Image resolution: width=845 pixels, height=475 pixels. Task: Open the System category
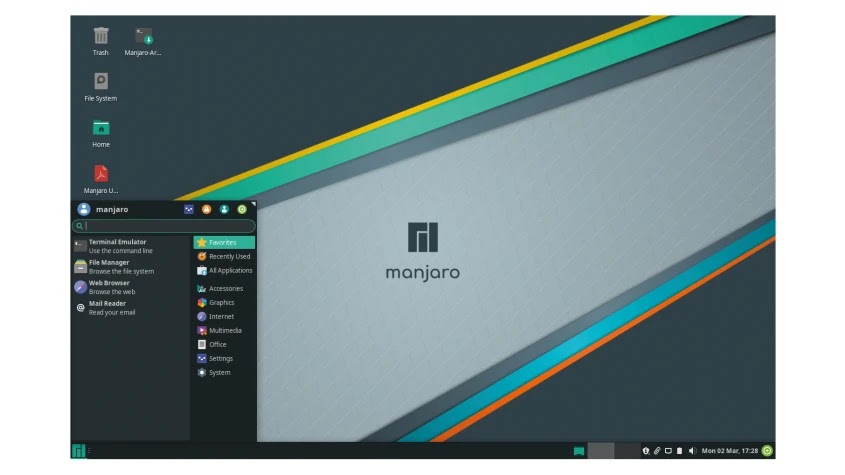[x=224, y=373]
